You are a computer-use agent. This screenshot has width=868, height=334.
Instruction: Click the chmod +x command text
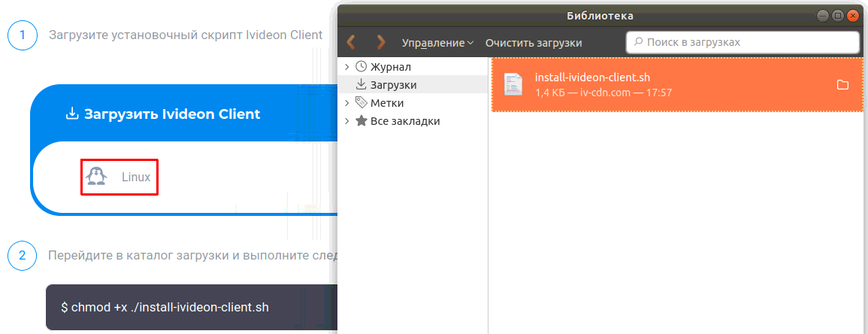point(165,307)
